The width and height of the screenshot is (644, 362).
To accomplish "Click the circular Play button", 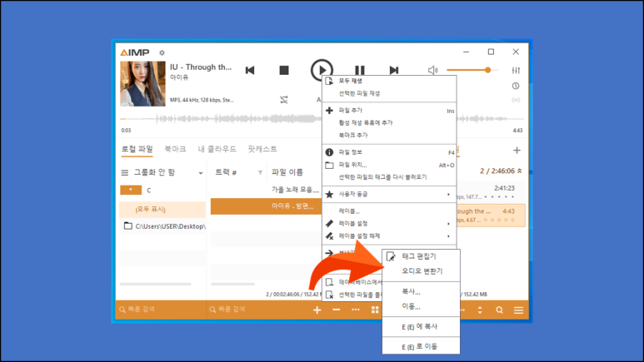I will coord(322,70).
